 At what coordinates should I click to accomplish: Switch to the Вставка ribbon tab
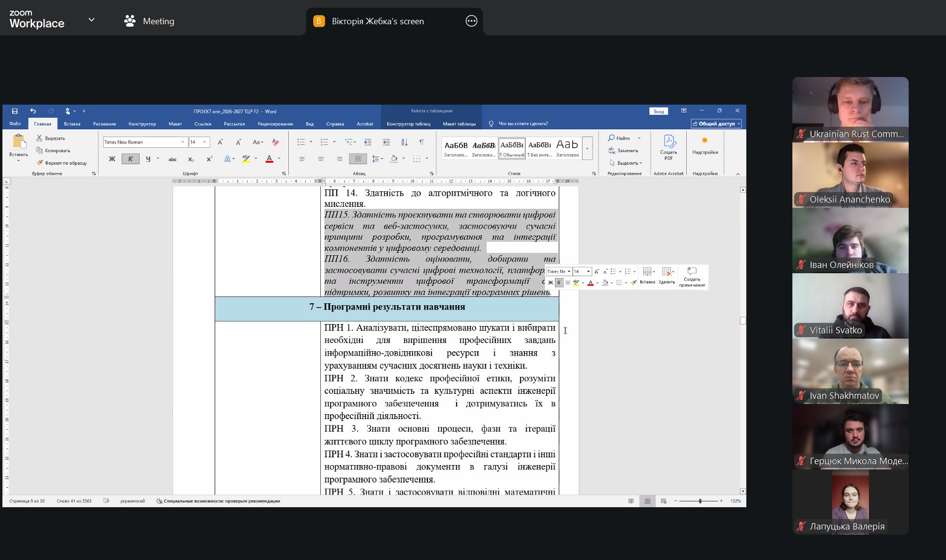(72, 124)
